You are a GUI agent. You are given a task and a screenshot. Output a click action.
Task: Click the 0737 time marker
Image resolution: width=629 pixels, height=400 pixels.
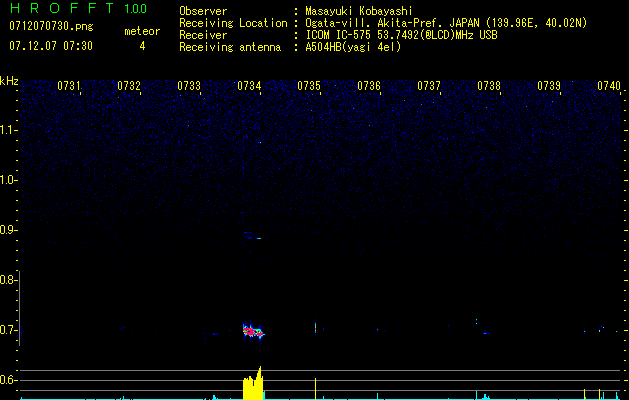coord(429,86)
